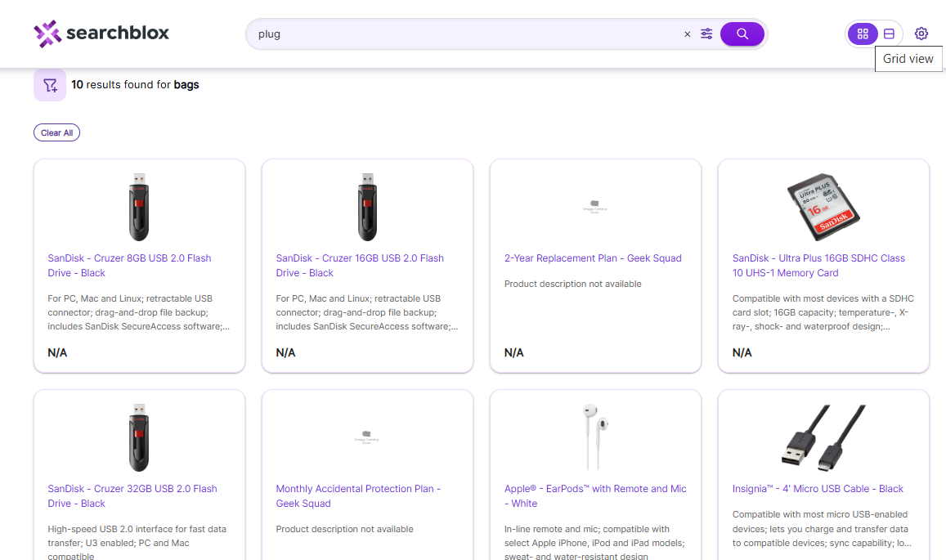The width and height of the screenshot is (946, 560).
Task: Click the searchblox logo
Action: click(101, 34)
